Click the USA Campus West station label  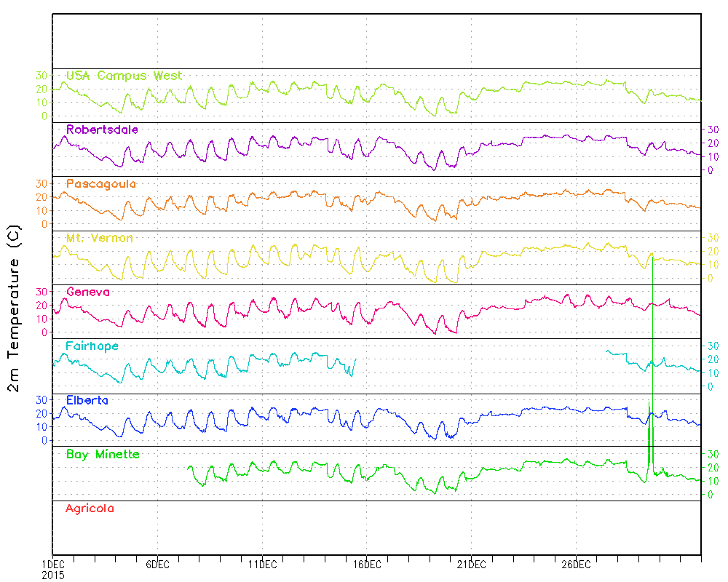pyautogui.click(x=124, y=76)
